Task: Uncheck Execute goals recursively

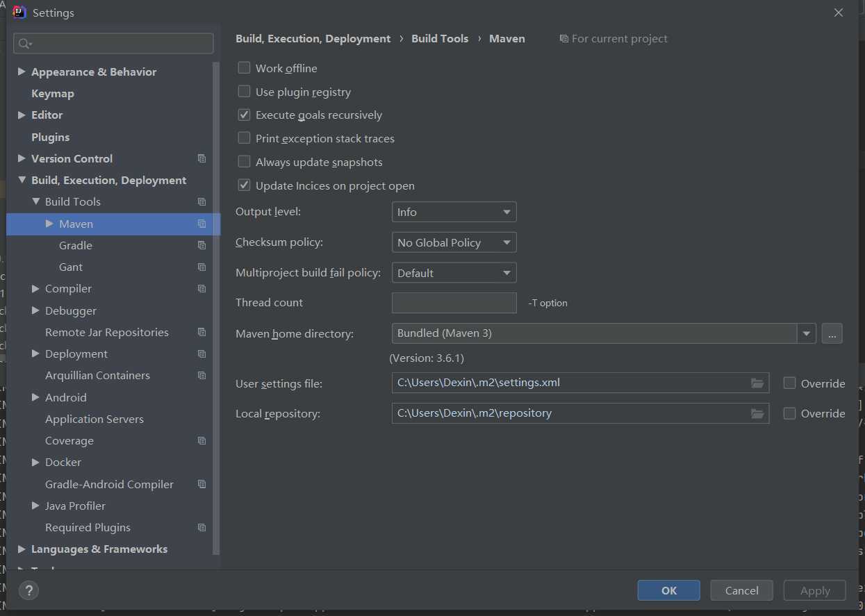Action: 244,115
